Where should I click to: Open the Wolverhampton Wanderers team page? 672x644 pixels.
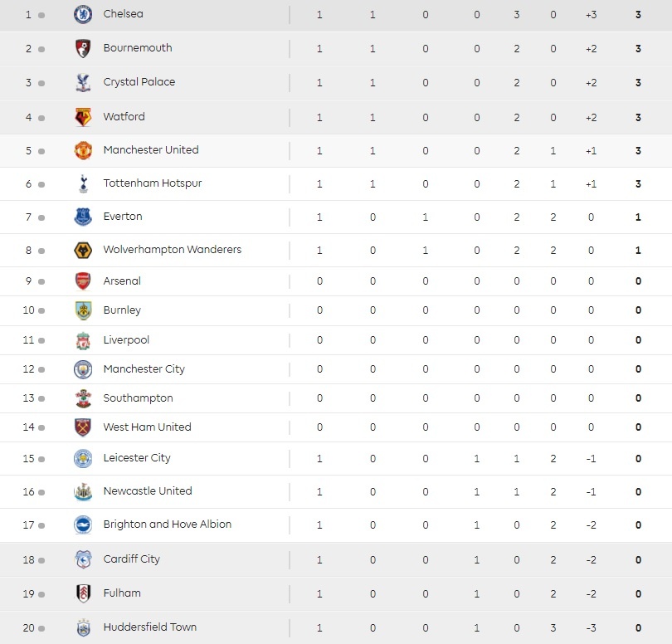[x=171, y=250]
